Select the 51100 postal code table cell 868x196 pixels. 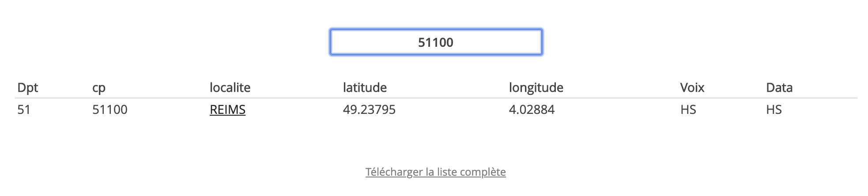(109, 109)
